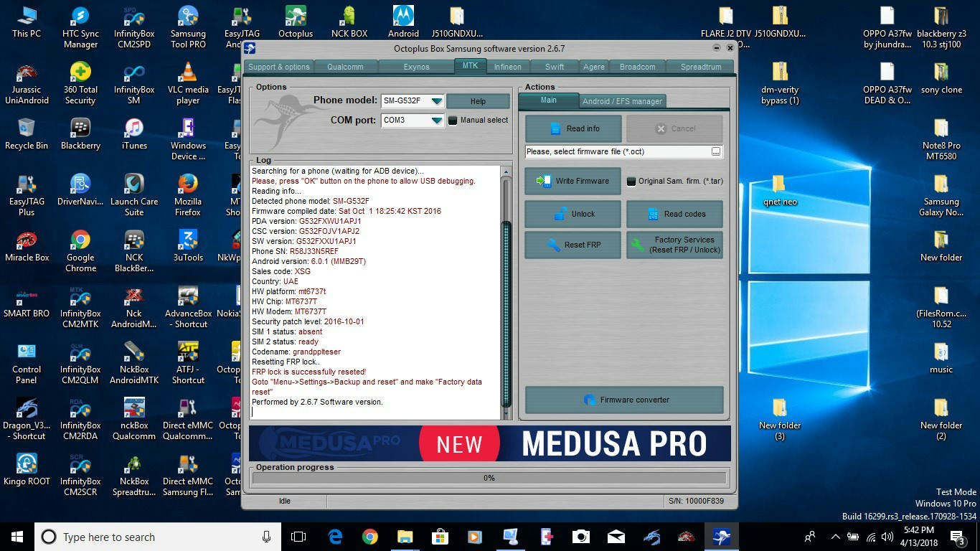Click the Log panel vertical scrollbar
The width and height of the screenshot is (980, 551).
pos(507,293)
